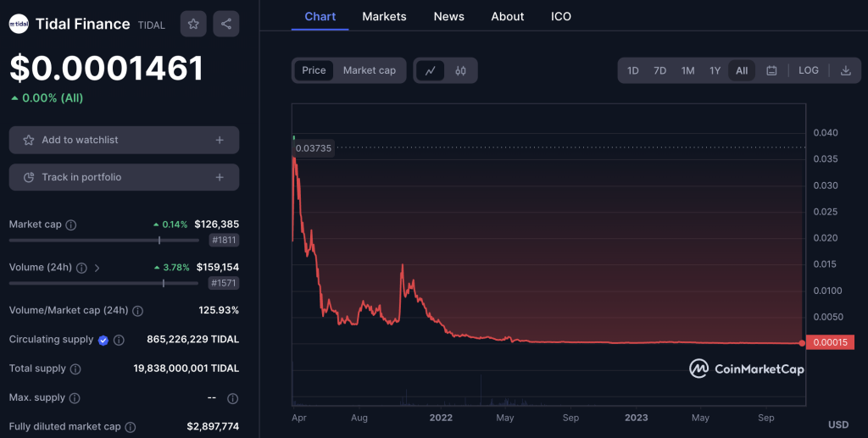Viewport: 868px width, 438px height.
Task: Click the $0.0001461 price value
Action: tap(106, 69)
